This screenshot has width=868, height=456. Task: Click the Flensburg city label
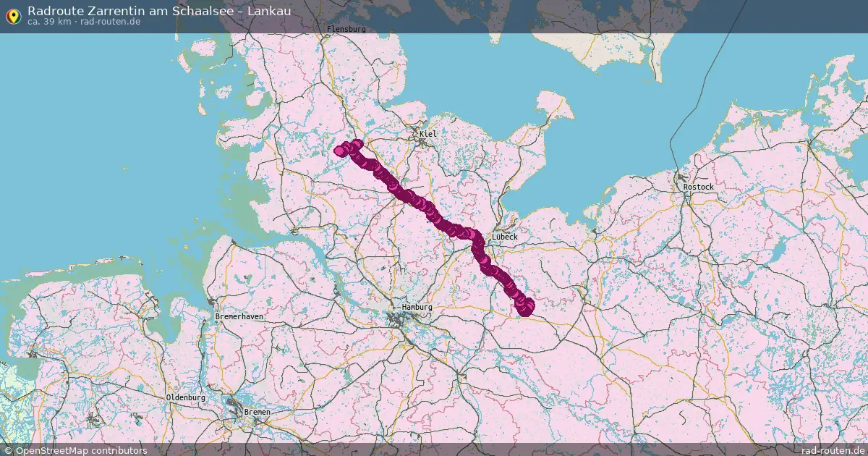346,29
